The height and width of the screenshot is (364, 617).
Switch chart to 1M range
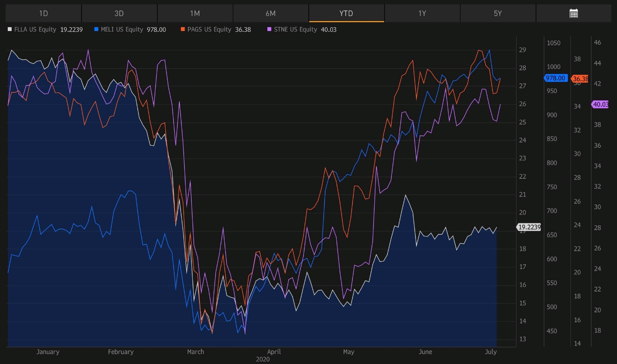(x=195, y=13)
